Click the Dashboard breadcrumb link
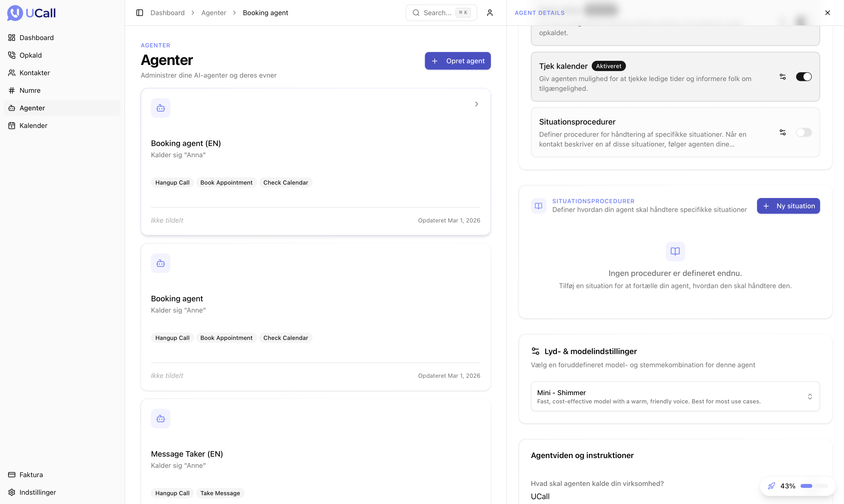Screen dimensions: 844x504 tap(168, 13)
